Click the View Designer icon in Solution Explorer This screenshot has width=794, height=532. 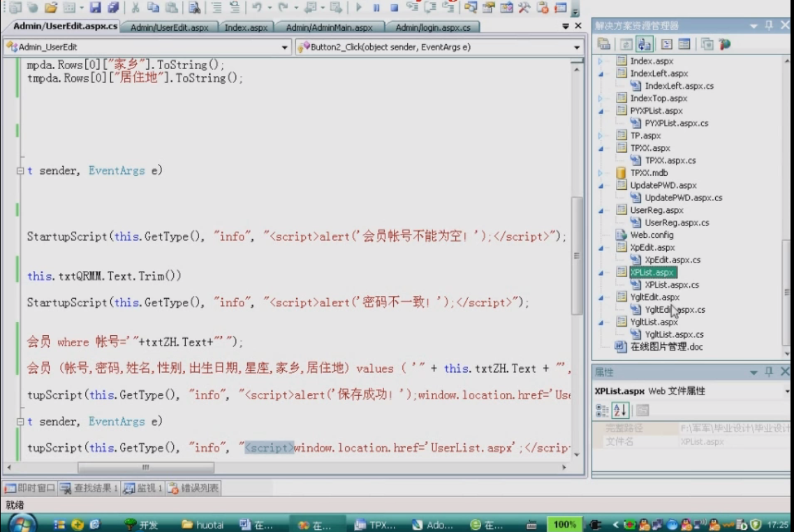pyautogui.click(x=684, y=45)
